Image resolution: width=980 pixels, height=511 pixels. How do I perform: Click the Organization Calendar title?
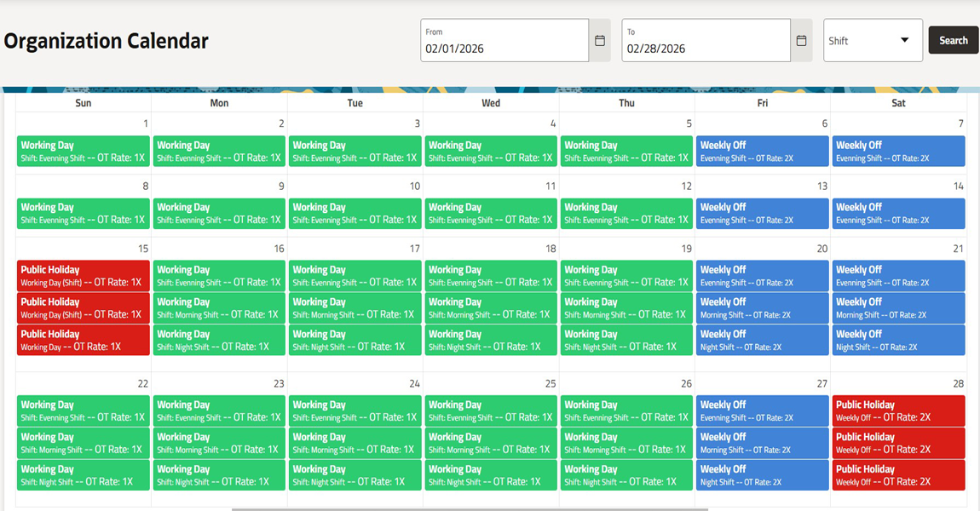tap(106, 40)
